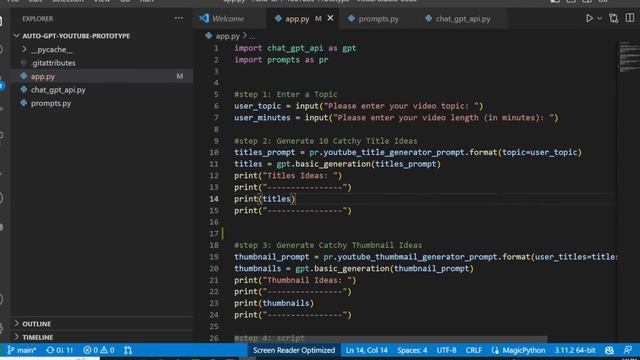Click 'import chat_gpt_api as gpt' line
The height and width of the screenshot is (360, 640).
coord(295,48)
